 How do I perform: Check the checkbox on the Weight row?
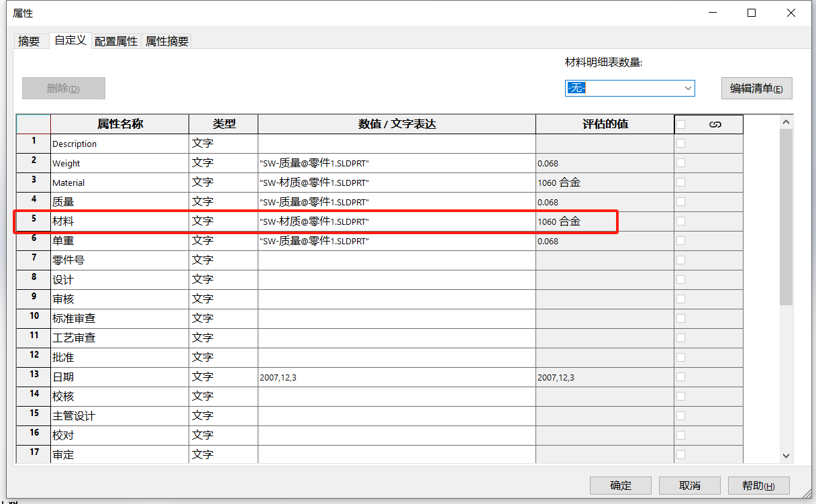[x=682, y=162]
